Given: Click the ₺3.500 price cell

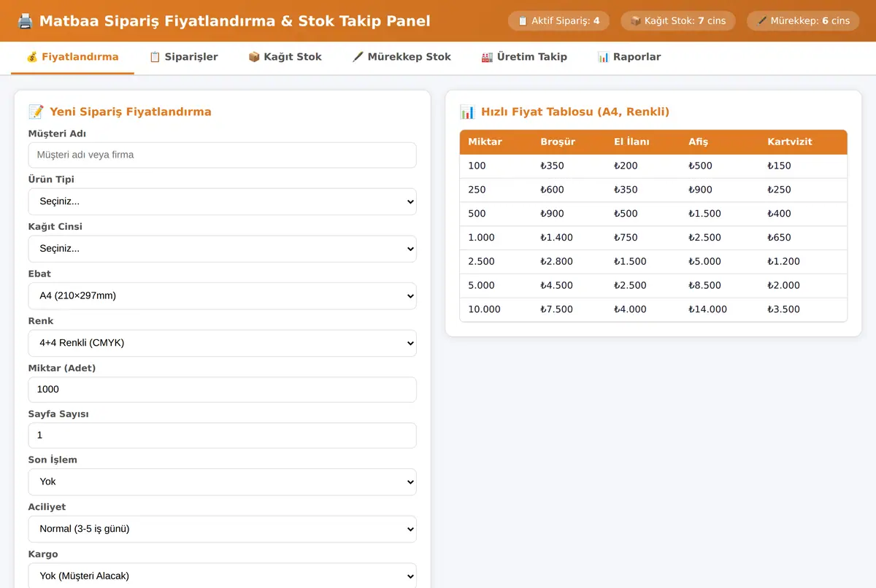Looking at the screenshot, I should coord(803,309).
